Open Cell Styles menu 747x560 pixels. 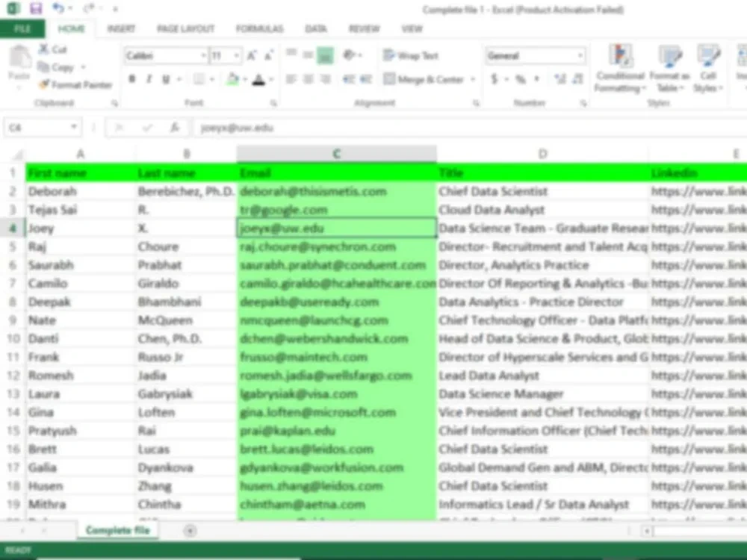(x=708, y=68)
